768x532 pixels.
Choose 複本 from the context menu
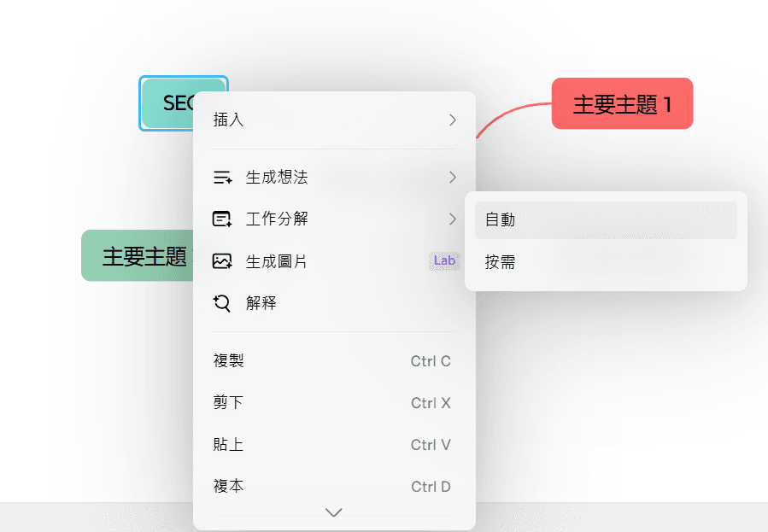[228, 486]
